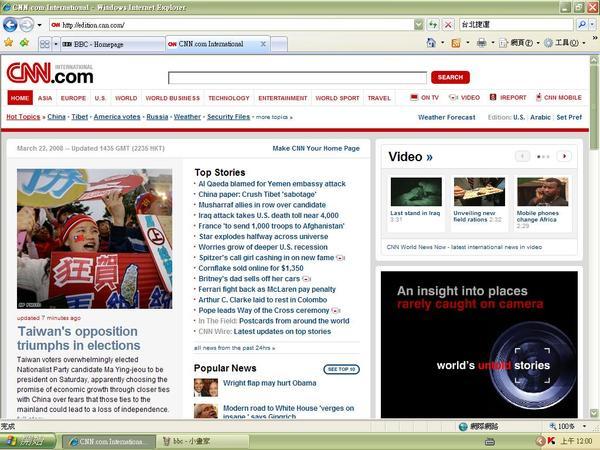This screenshot has height=450, width=600.
Task: Open the WORLD BUSINESS navigation section
Action: 173,98
